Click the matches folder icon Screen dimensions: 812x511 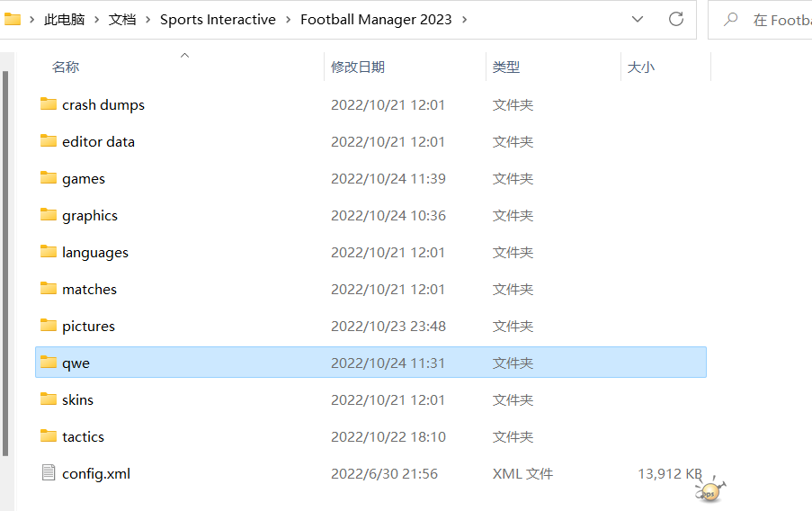pyautogui.click(x=49, y=289)
